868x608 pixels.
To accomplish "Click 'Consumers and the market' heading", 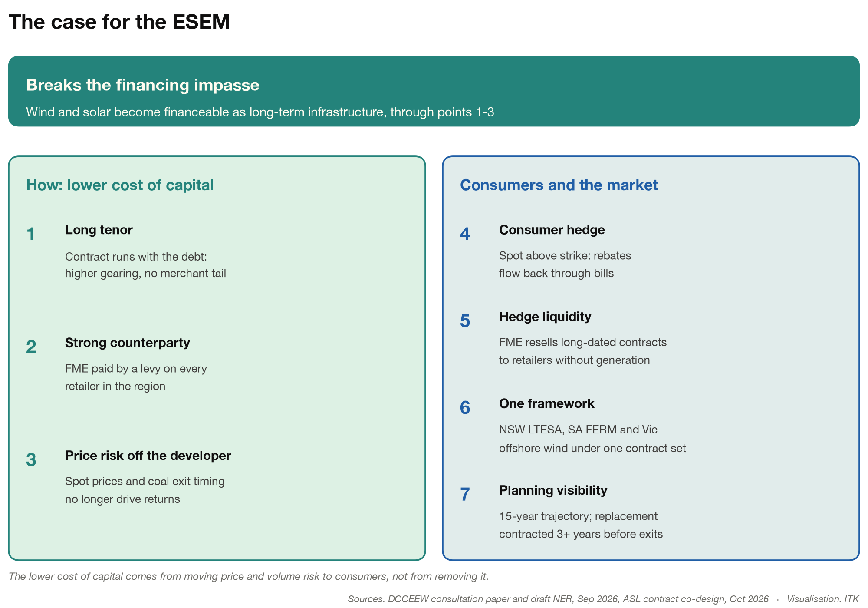I will point(559,185).
